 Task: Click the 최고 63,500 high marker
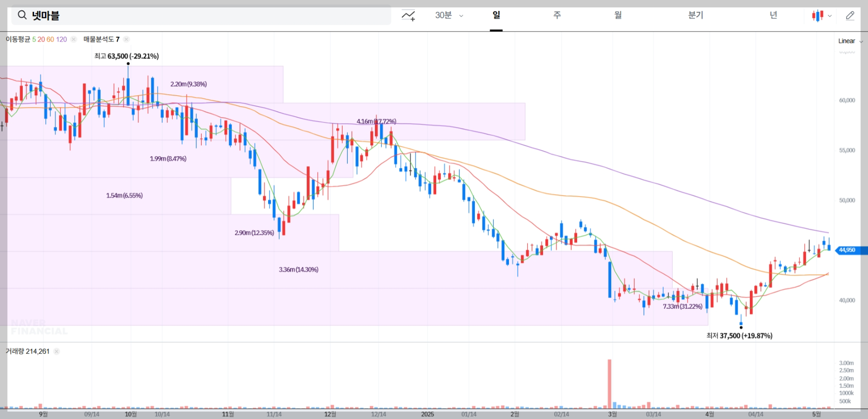127,56
